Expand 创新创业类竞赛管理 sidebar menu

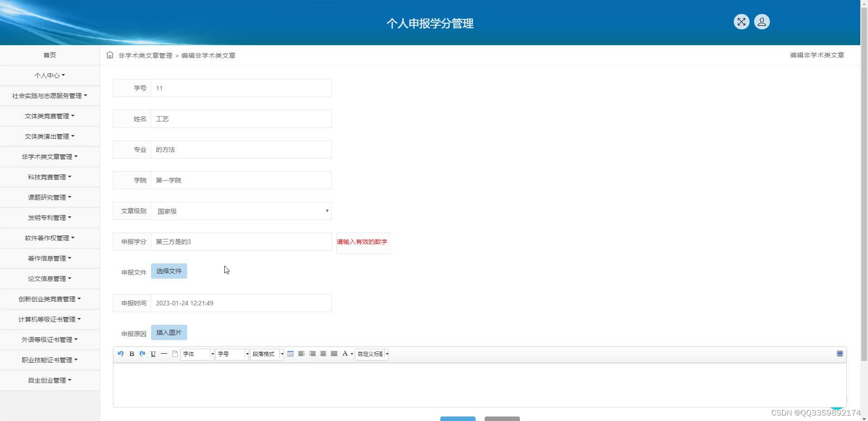(x=50, y=299)
